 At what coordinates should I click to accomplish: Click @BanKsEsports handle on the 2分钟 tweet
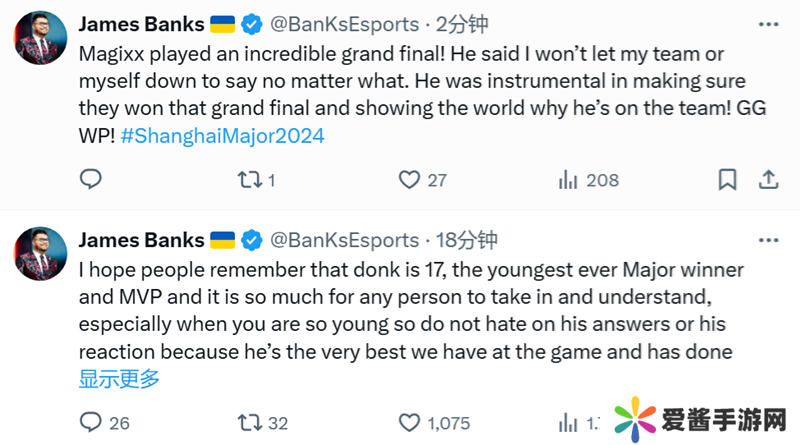pyautogui.click(x=345, y=24)
